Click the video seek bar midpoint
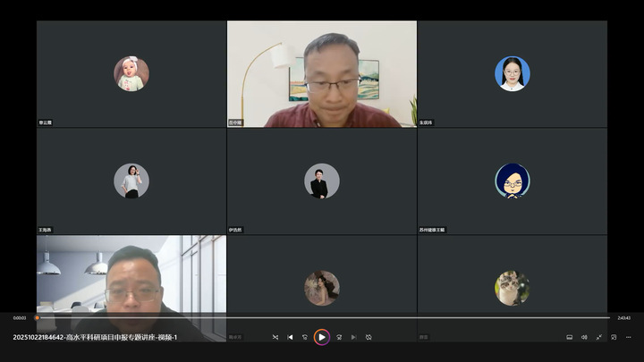The height and width of the screenshot is (362, 644). click(x=323, y=317)
